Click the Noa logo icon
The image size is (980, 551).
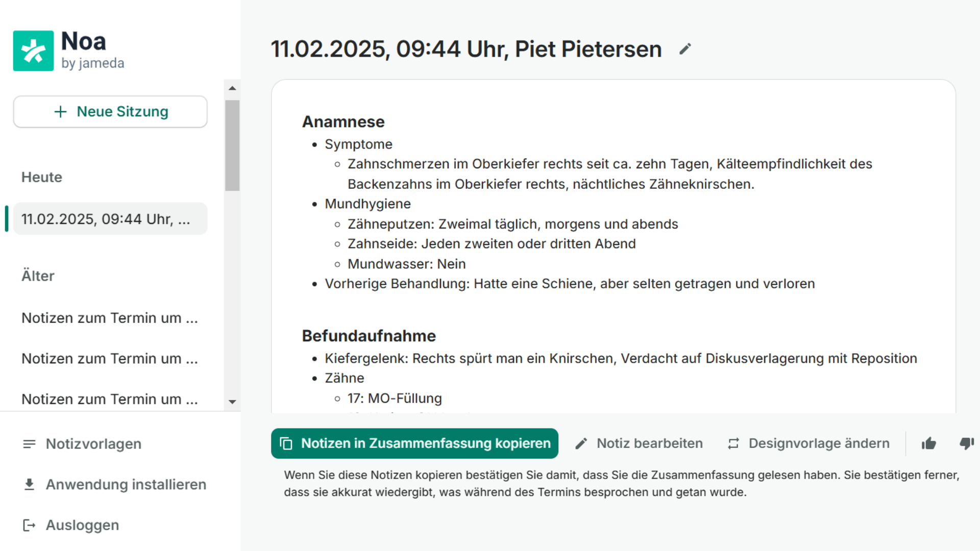click(33, 51)
